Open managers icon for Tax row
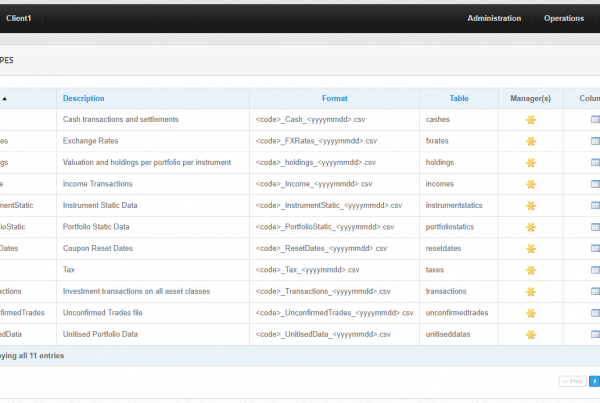The width and height of the screenshot is (600, 403). click(530, 270)
